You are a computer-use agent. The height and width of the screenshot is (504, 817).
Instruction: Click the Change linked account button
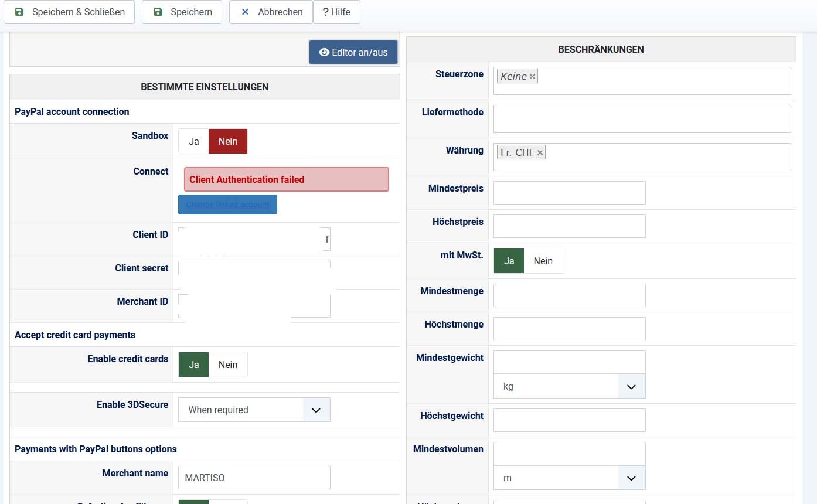coord(227,205)
